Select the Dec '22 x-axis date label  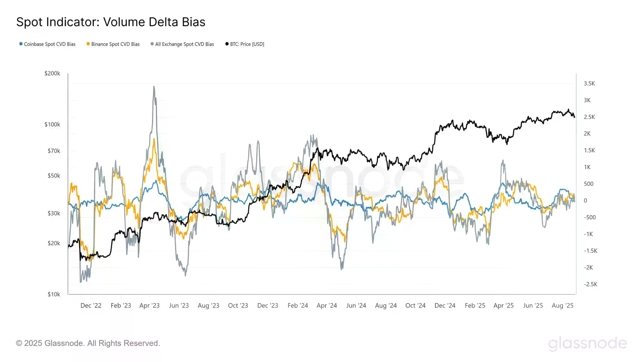[91, 305]
